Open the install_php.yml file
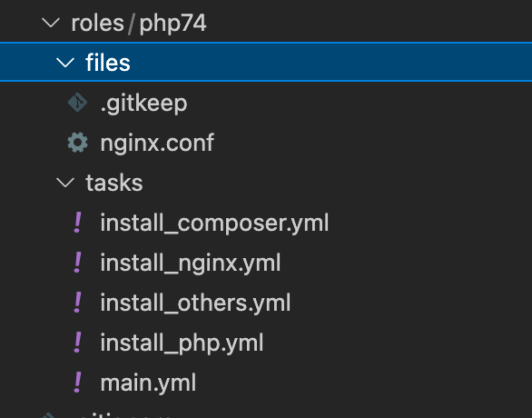This screenshot has height=418, width=532. 182,343
